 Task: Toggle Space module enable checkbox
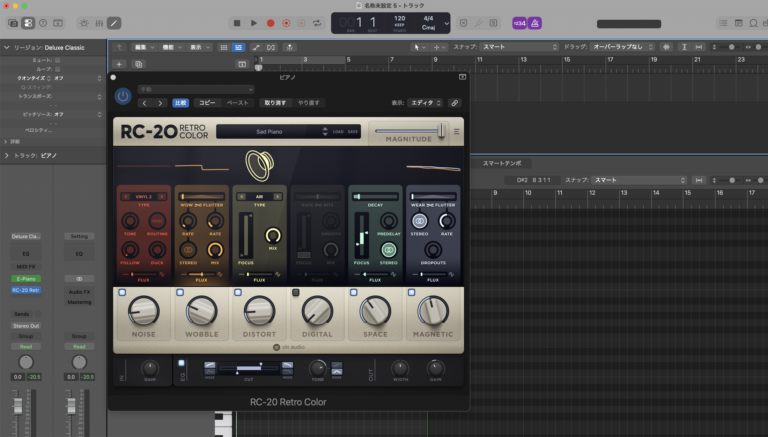(354, 292)
